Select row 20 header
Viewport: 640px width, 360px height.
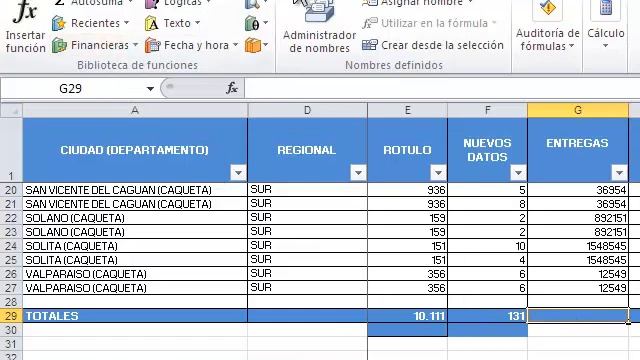[11, 190]
